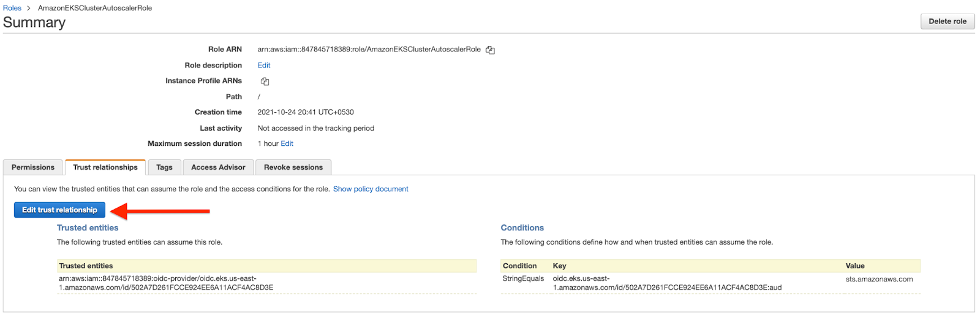Click the Value column header
980x320 pixels.
tap(855, 265)
